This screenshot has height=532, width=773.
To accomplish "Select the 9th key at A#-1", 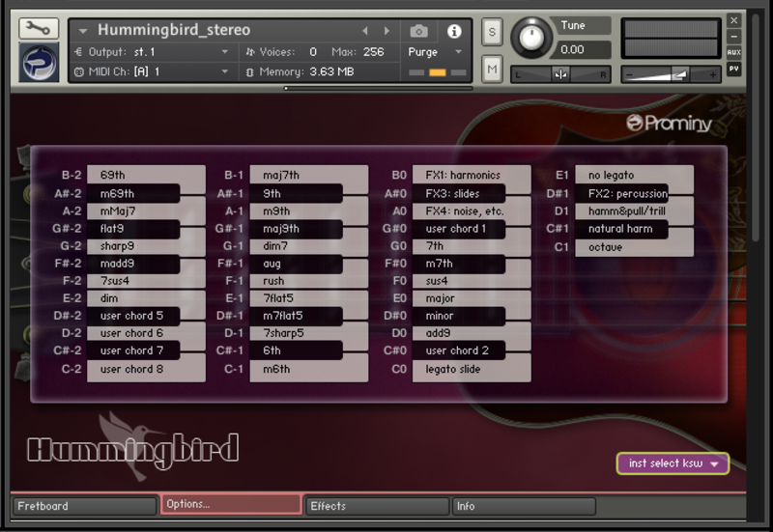I will point(296,193).
